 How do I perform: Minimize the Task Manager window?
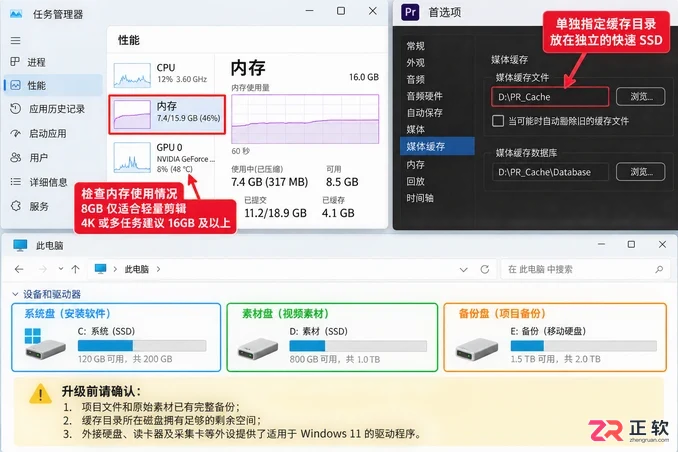tap(310, 11)
